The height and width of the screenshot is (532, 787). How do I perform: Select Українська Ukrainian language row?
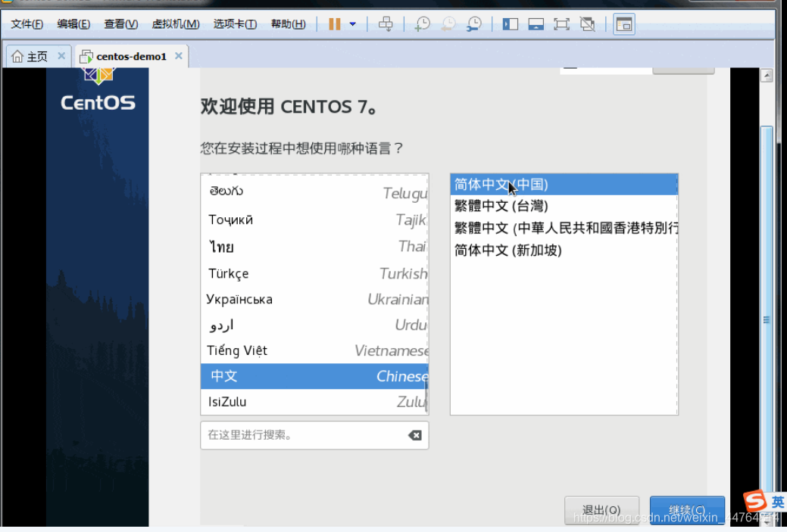[314, 300]
